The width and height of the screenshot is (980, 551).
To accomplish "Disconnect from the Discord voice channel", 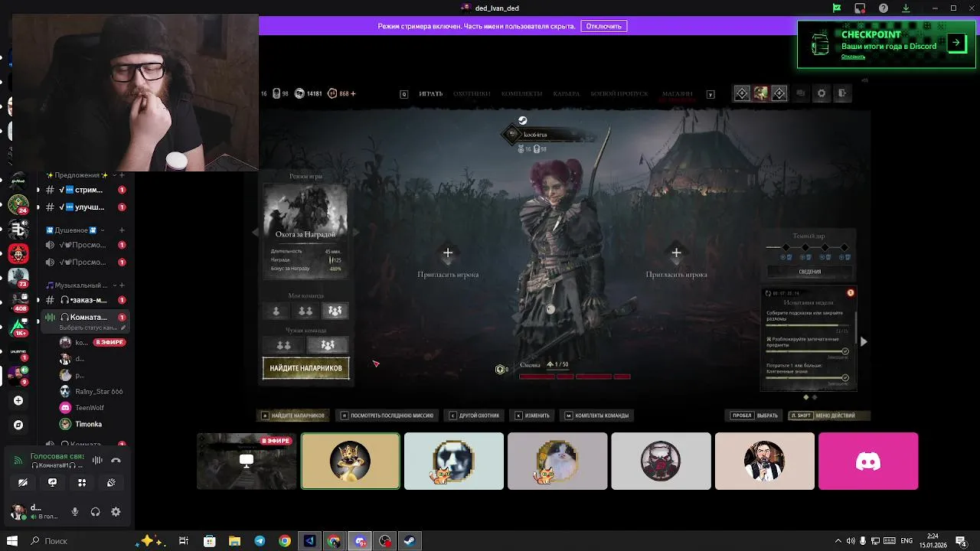I will click(x=116, y=460).
